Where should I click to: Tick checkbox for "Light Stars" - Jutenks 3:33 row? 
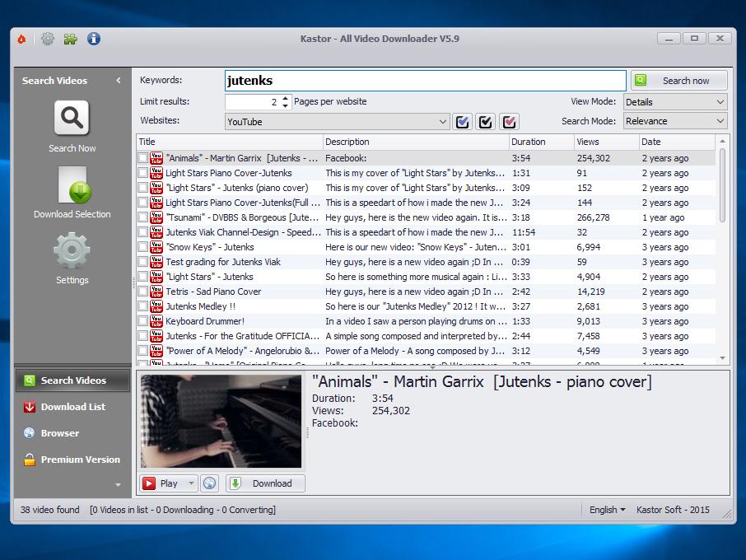(x=142, y=277)
